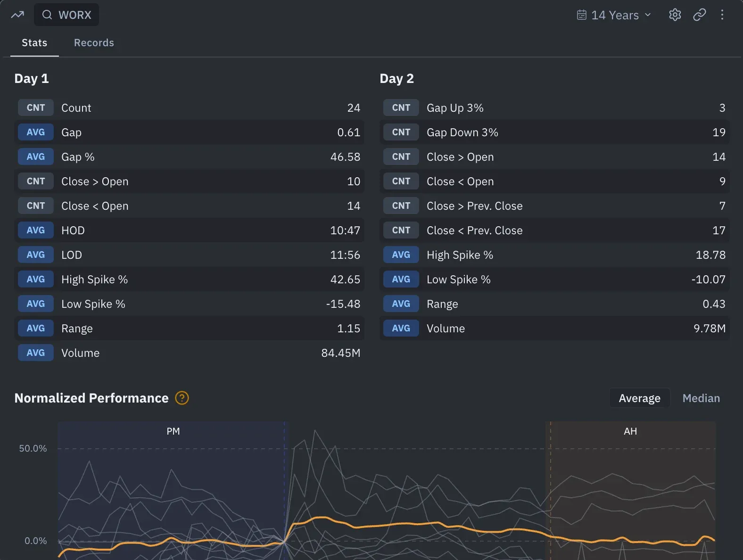Screen dimensions: 743x560
Task: Click the trending chart icon at top left
Action: tap(17, 15)
